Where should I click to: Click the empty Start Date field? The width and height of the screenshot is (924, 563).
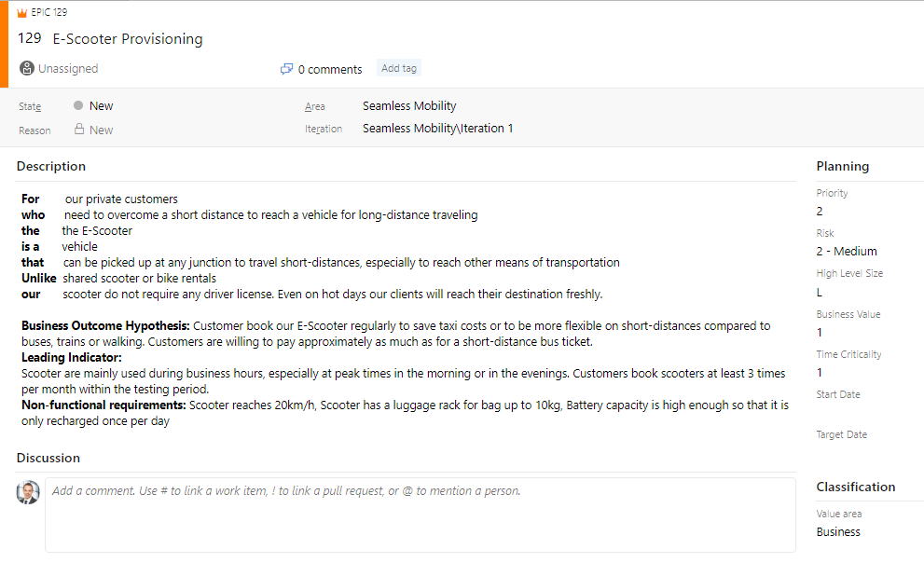coord(866,412)
